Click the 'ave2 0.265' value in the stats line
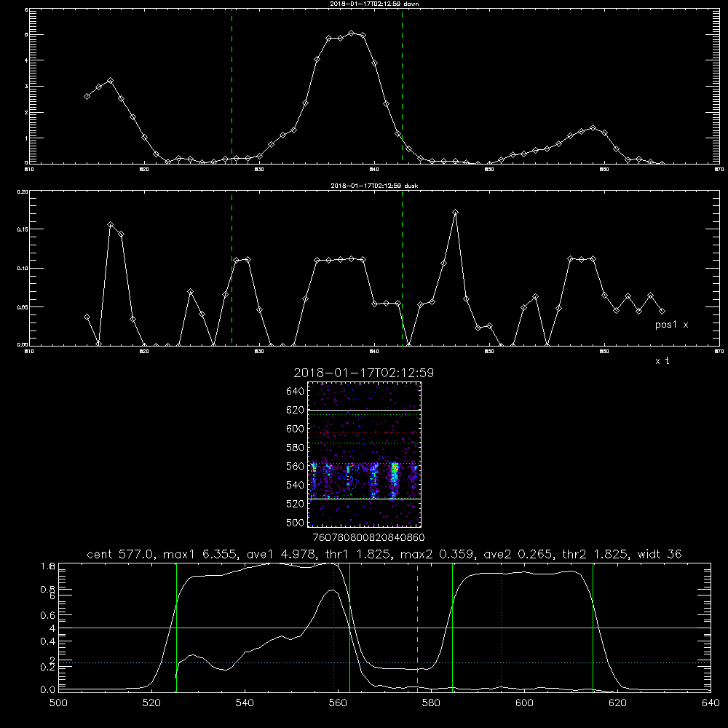The image size is (728, 728). [x=518, y=554]
